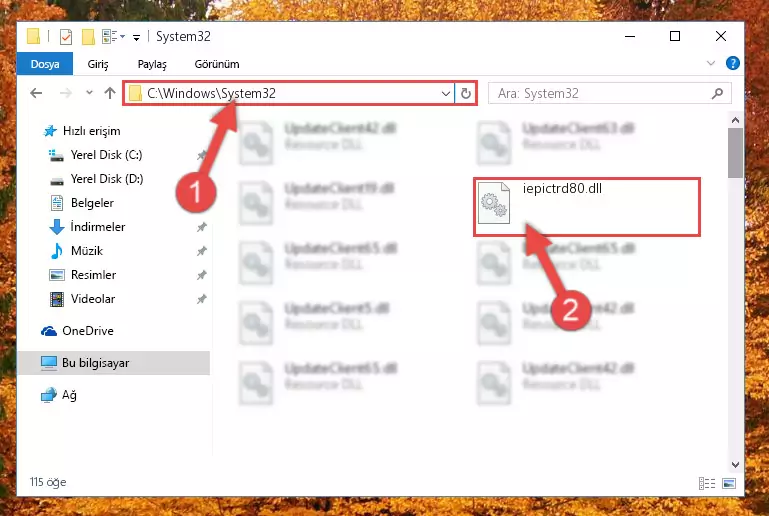Go back with the left arrow button
Image resolution: width=769 pixels, height=516 pixels.
(x=36, y=93)
